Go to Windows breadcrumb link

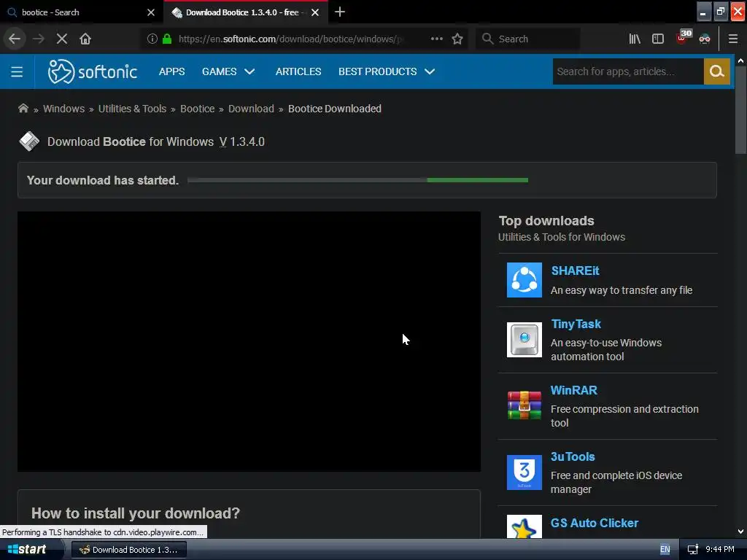64,109
